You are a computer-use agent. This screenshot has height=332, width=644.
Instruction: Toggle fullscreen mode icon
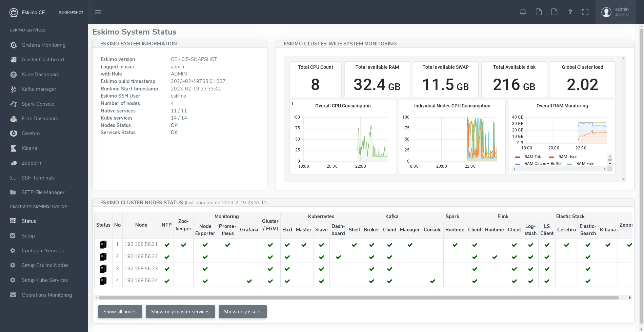coord(585,12)
